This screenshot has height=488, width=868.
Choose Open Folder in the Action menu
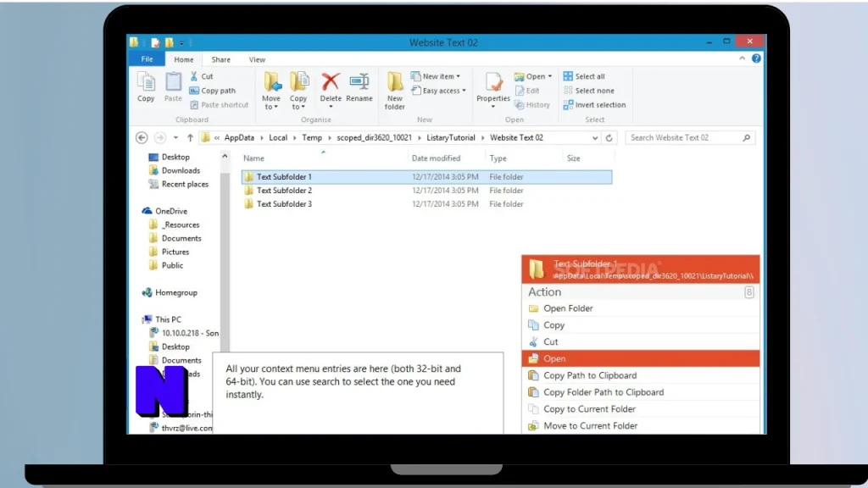pos(641,308)
